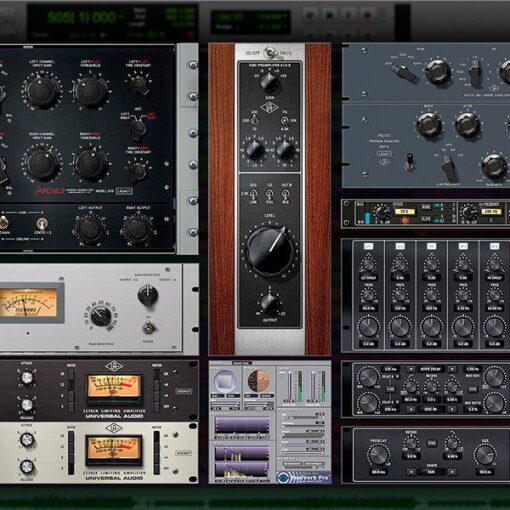Adjust LA-2A Gain knob

pyautogui.click(x=148, y=295)
